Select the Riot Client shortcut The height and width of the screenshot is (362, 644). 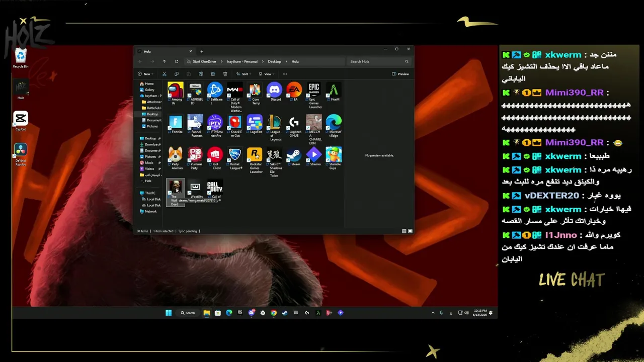215,158
